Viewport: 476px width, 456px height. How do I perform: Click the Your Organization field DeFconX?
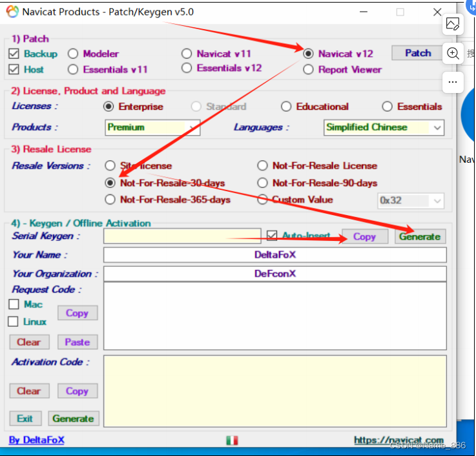point(275,274)
